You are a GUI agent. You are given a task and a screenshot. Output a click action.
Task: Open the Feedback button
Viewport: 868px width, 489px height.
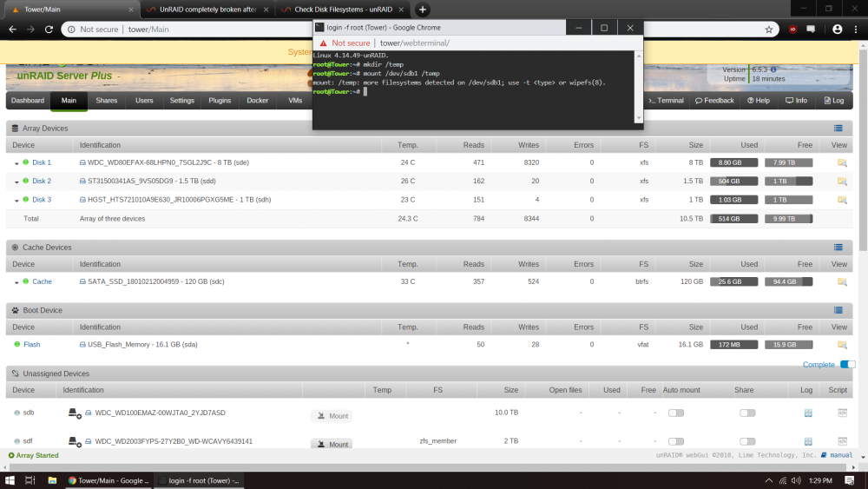(714, 101)
